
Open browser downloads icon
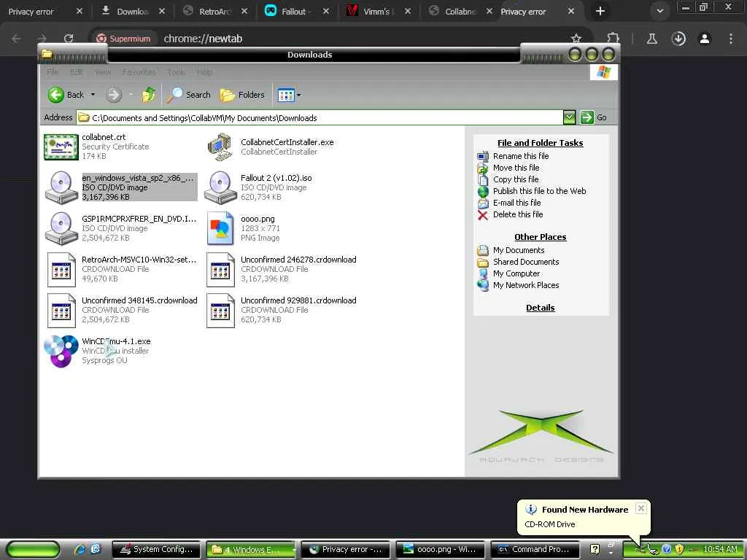pos(678,39)
